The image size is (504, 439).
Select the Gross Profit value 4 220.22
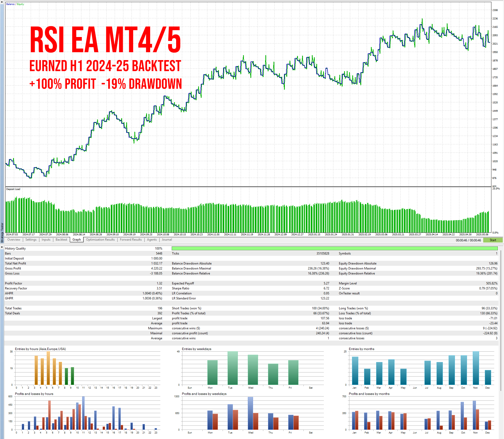156,268
